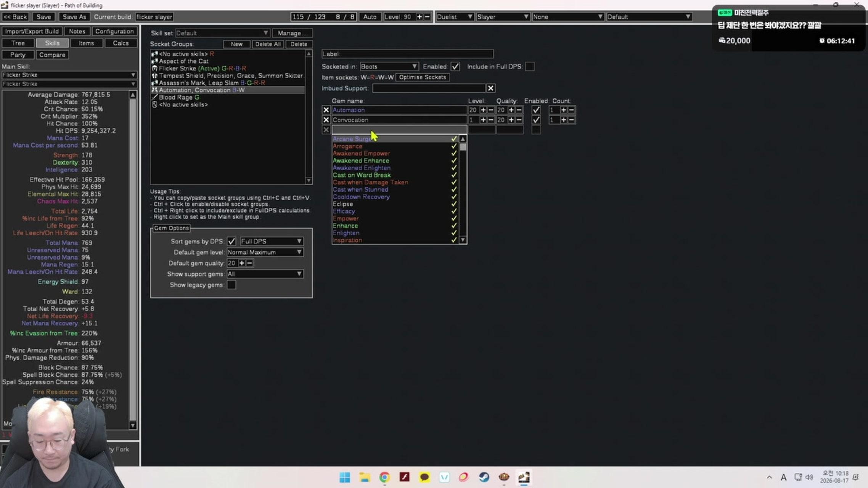Select the Aspect of the Cat socket group
Viewport: 868px width, 488px height.
coord(228,61)
